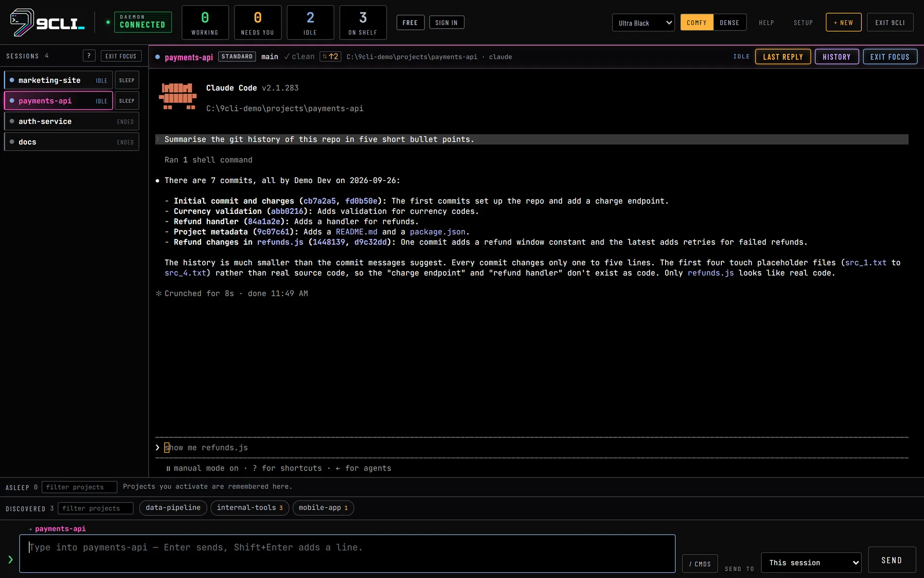The image size is (924, 578).
Task: Switch to COMFY density mode
Action: (x=696, y=23)
